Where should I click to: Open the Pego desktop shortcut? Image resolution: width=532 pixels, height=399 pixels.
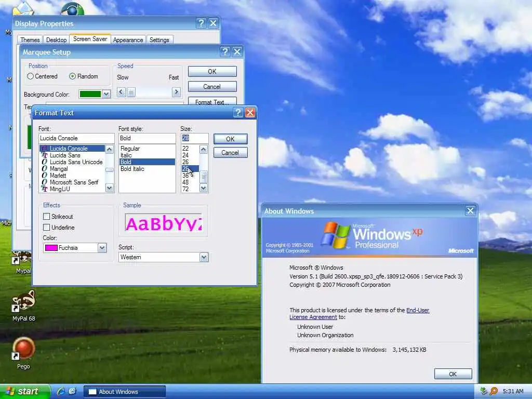pos(23,353)
